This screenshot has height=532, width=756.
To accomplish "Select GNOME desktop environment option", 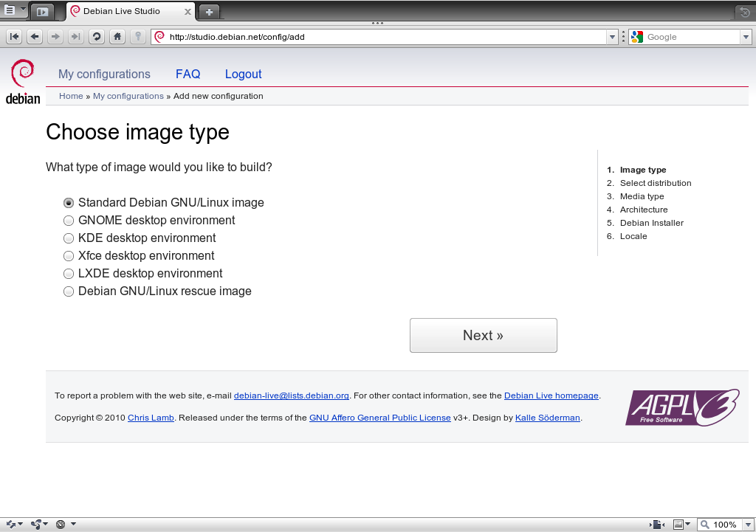I will coord(69,221).
